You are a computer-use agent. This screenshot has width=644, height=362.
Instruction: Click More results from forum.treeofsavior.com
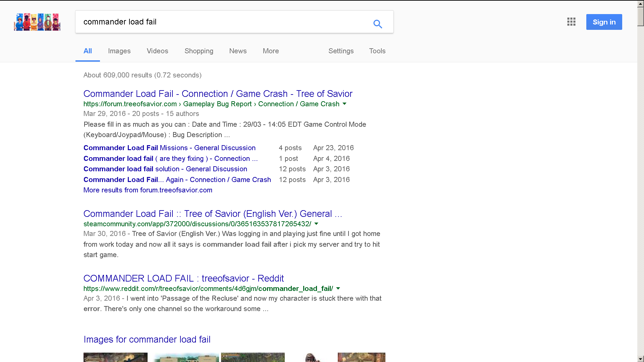point(148,190)
